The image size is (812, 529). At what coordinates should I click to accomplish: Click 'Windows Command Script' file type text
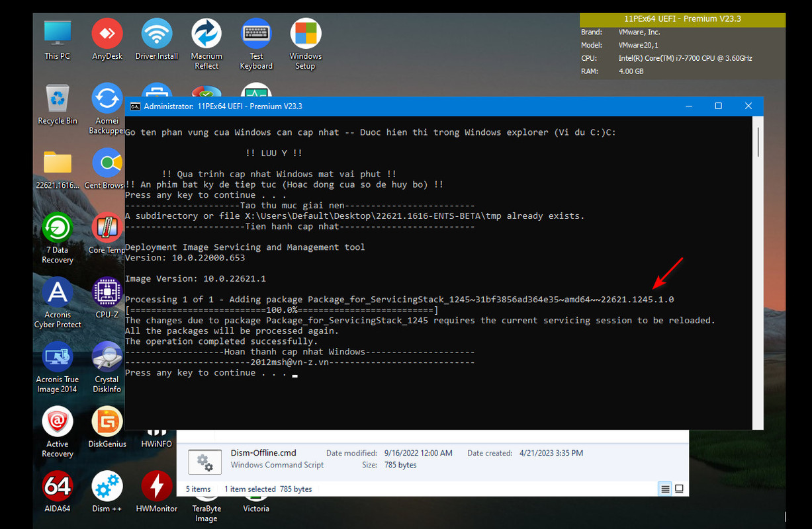[x=277, y=465]
